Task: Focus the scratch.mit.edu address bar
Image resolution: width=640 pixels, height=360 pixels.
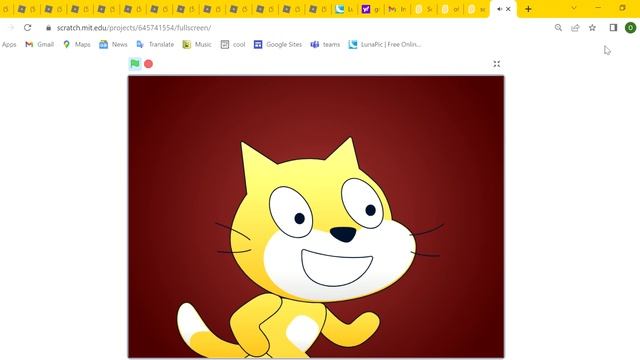Action: click(134, 28)
